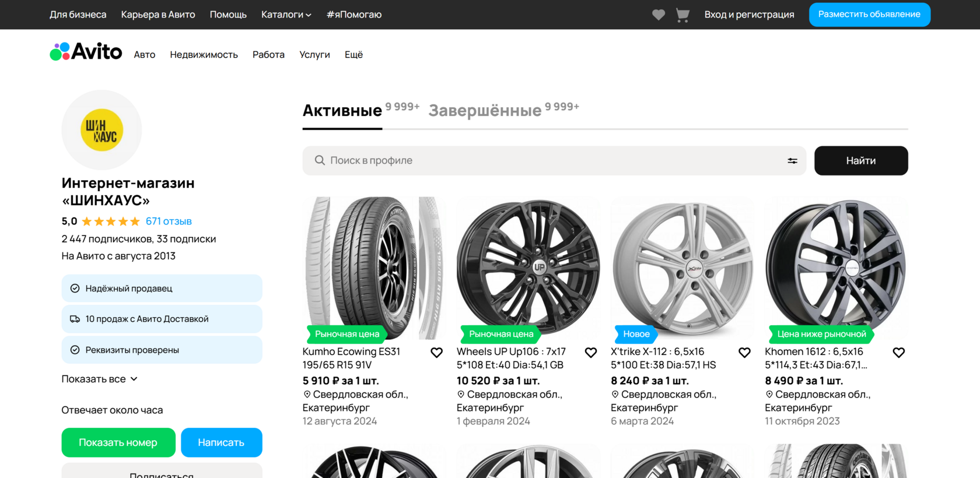Image resolution: width=980 pixels, height=478 pixels.
Task: Open Карьера в Авито link
Action: pyautogui.click(x=158, y=15)
